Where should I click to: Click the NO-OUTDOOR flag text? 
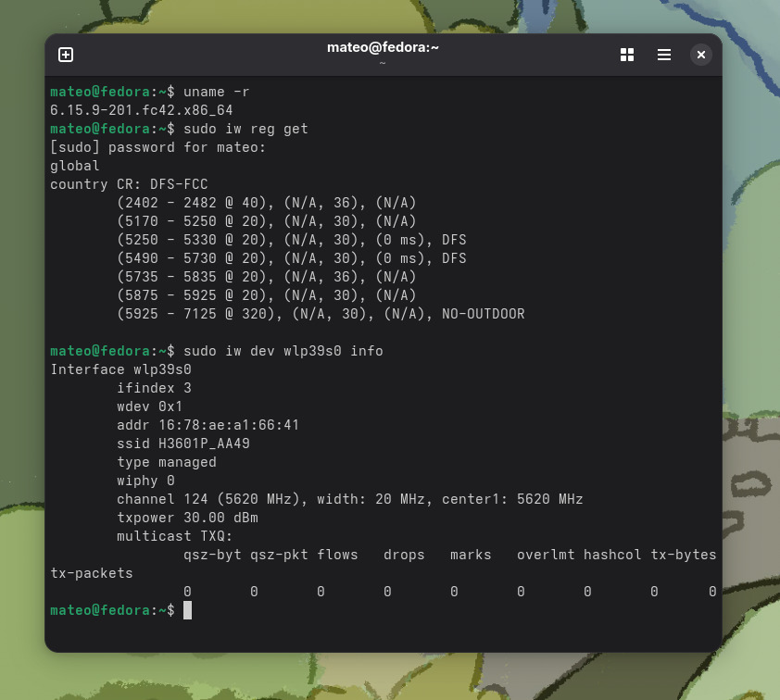[483, 314]
